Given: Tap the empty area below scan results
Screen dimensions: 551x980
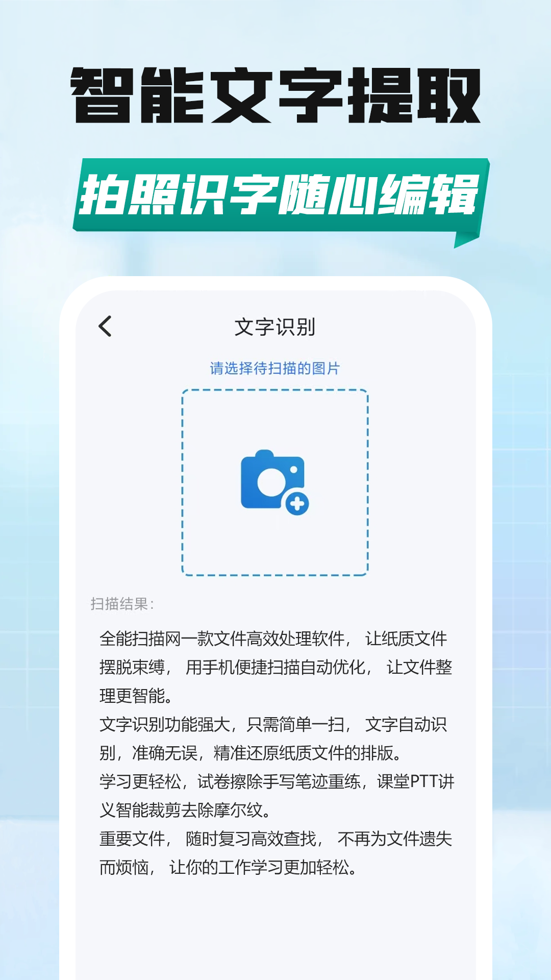Looking at the screenshot, I should point(275,929).
